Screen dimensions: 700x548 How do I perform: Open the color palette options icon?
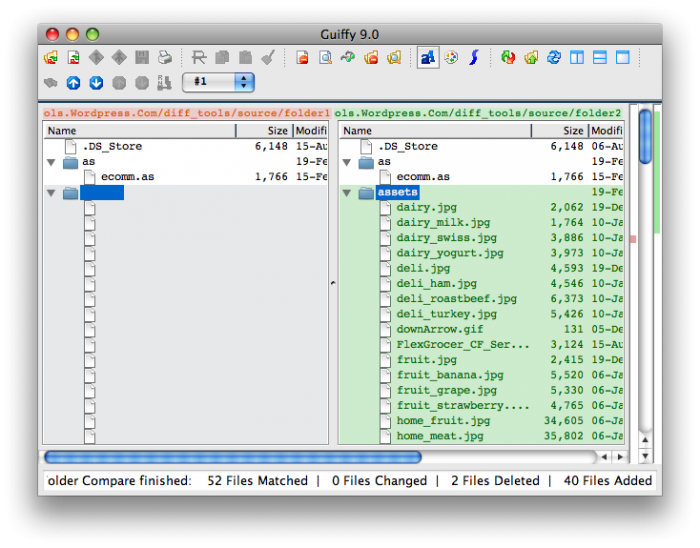coord(451,58)
